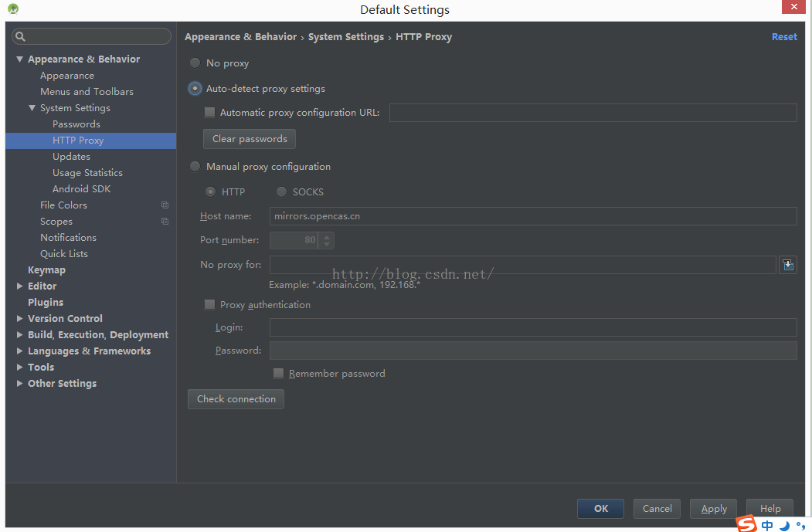This screenshot has width=812, height=532.
Task: Click the search magnifier icon in settings
Action: [20, 36]
